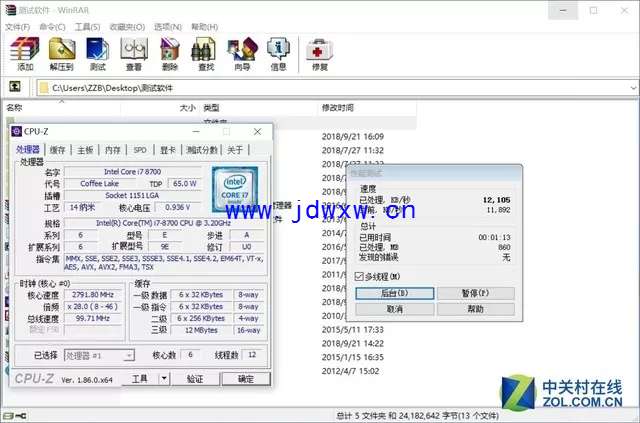Image resolution: width=640 pixels, height=423 pixels.
Task: Switch to the Bench (测试分数) tab
Action: point(202,150)
